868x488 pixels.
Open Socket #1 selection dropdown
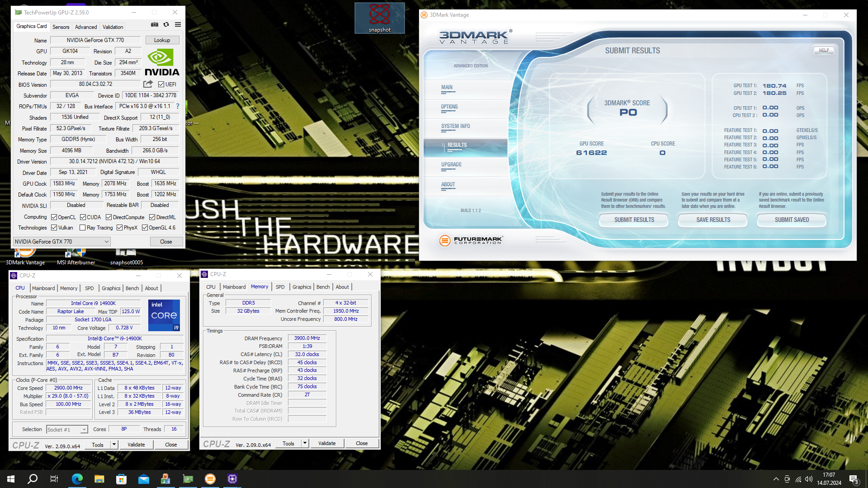pos(67,430)
